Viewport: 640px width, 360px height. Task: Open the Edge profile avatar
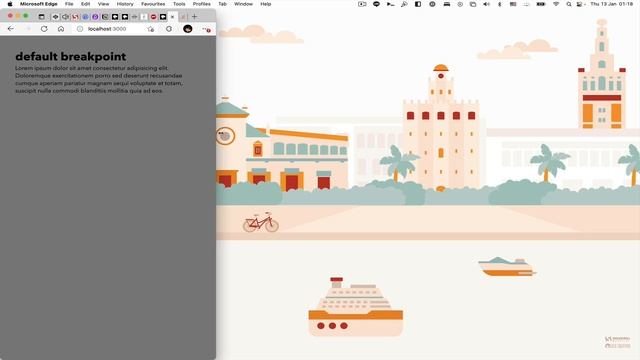[188, 29]
